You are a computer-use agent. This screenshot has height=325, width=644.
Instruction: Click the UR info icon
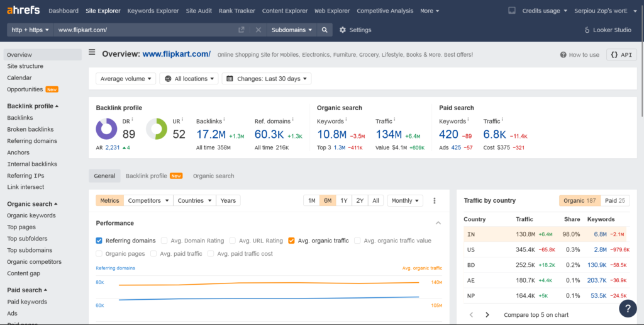(x=182, y=119)
